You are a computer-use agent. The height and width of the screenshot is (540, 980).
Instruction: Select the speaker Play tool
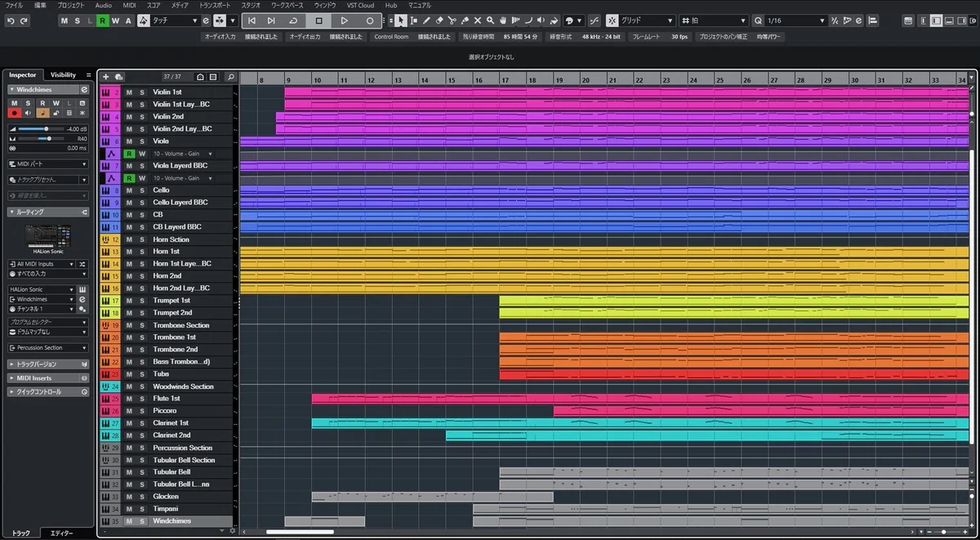click(x=541, y=20)
